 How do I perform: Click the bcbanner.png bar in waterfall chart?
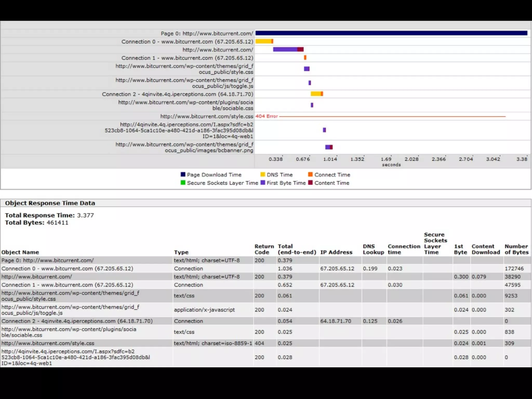click(x=329, y=147)
